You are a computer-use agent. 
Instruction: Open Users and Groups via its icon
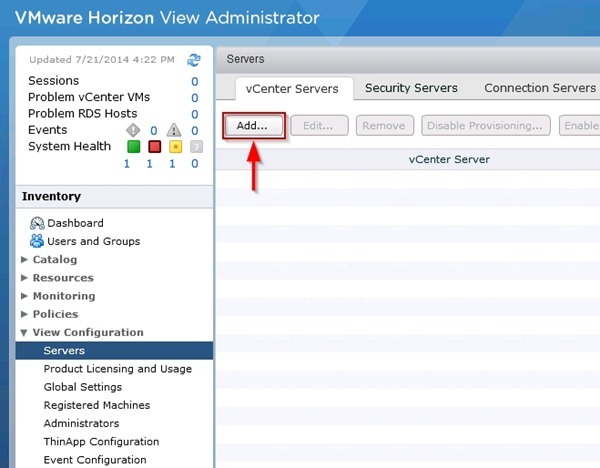point(38,241)
